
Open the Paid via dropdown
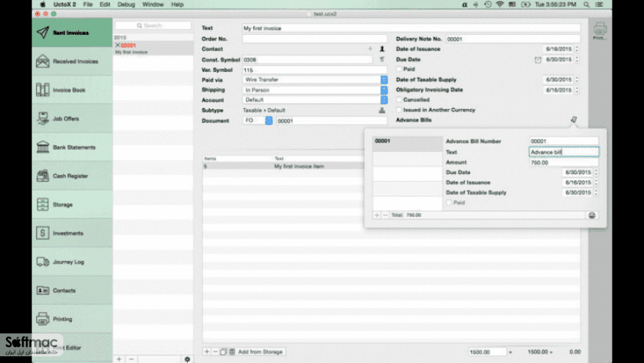pos(314,80)
